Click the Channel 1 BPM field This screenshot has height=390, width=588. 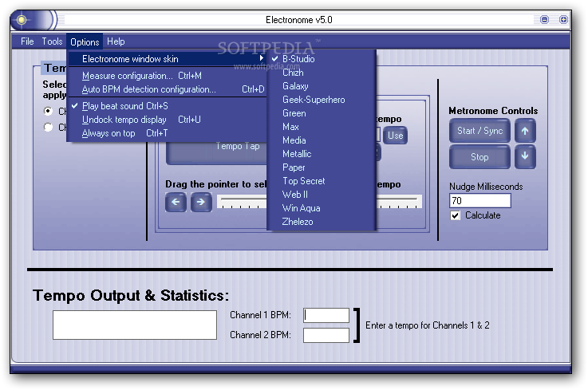click(x=326, y=315)
